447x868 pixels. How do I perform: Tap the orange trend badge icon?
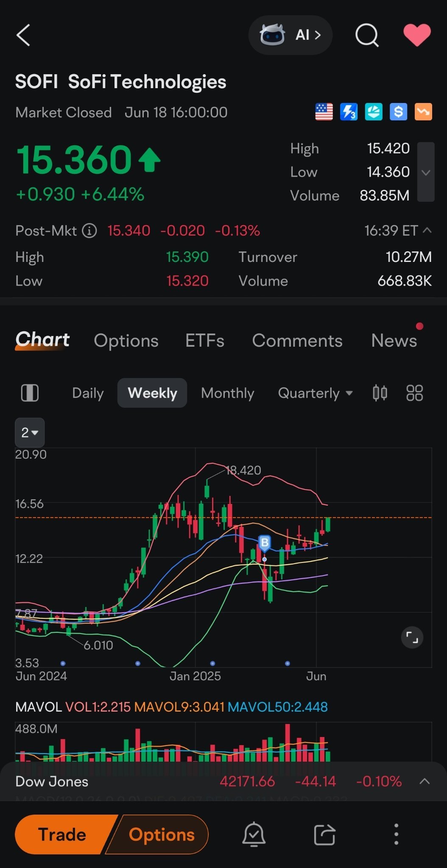click(423, 112)
